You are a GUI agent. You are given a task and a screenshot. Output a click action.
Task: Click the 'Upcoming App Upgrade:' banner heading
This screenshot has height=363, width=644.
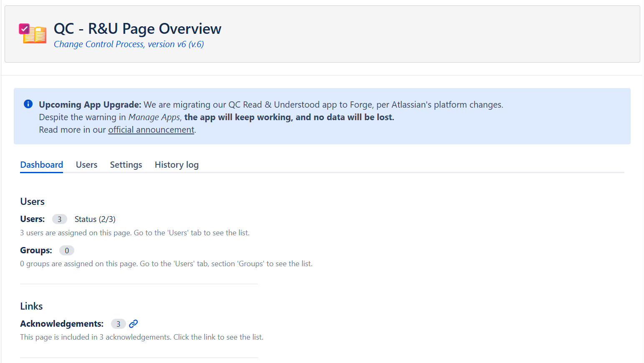(90, 105)
